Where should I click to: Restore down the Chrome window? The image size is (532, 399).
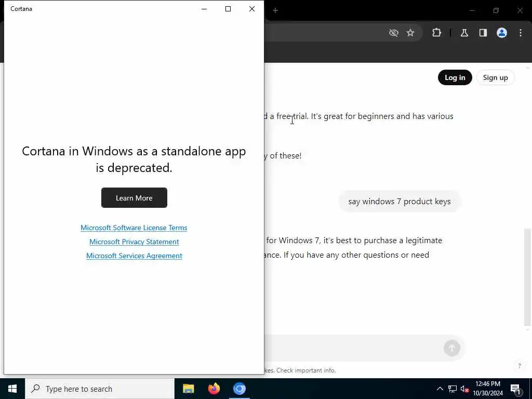click(x=496, y=10)
